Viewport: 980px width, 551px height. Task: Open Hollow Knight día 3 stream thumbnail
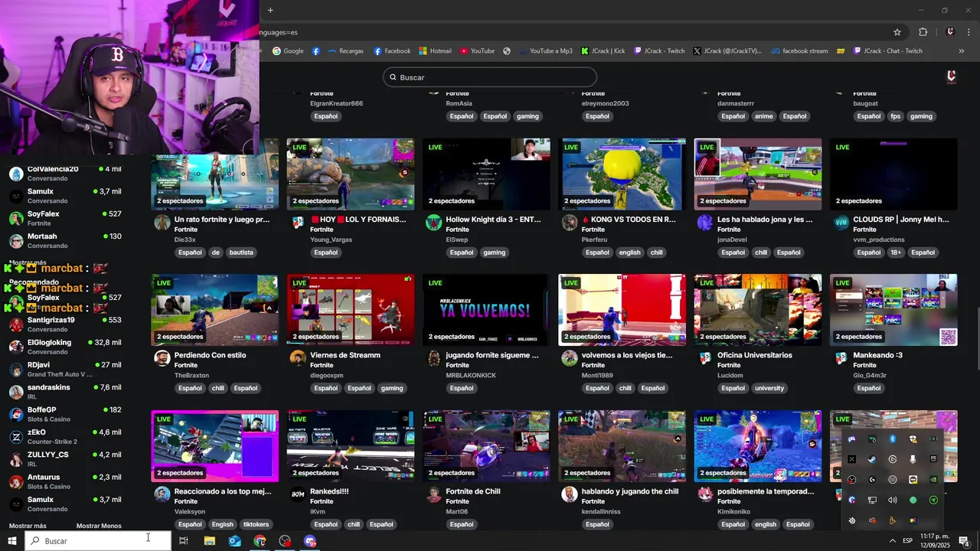tap(486, 174)
